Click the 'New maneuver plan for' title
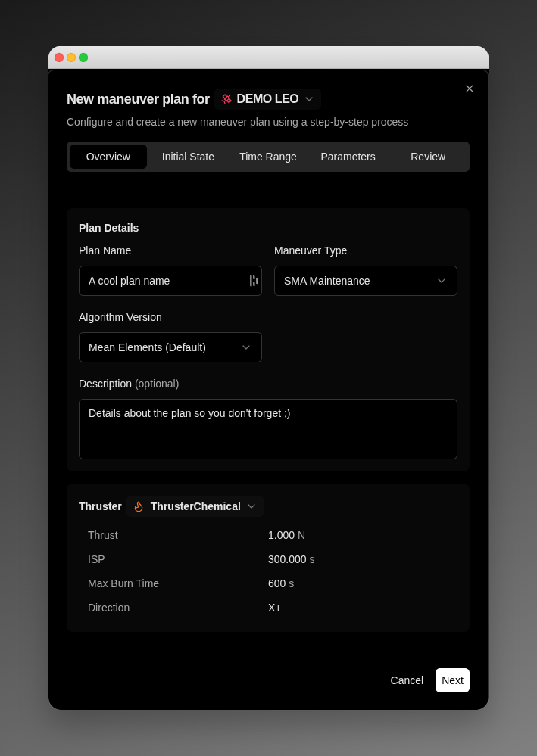537x756 pixels. pyautogui.click(x=138, y=99)
